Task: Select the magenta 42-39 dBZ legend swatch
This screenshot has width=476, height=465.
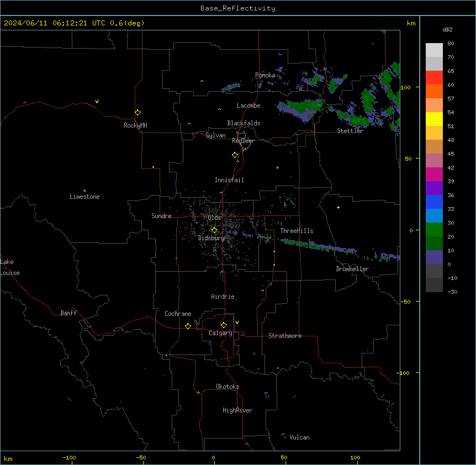Action: (434, 175)
